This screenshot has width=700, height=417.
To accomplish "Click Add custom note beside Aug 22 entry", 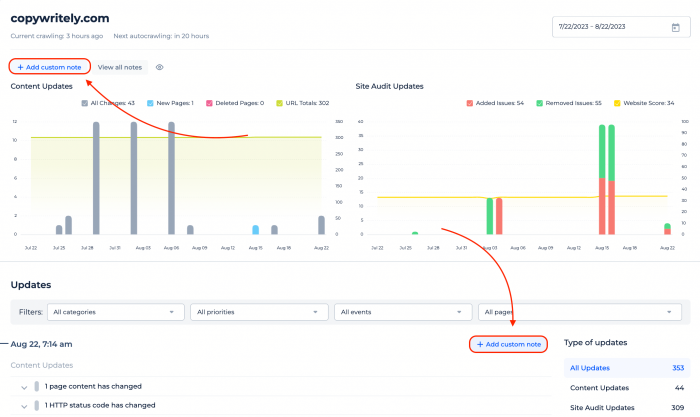I will [x=508, y=344].
